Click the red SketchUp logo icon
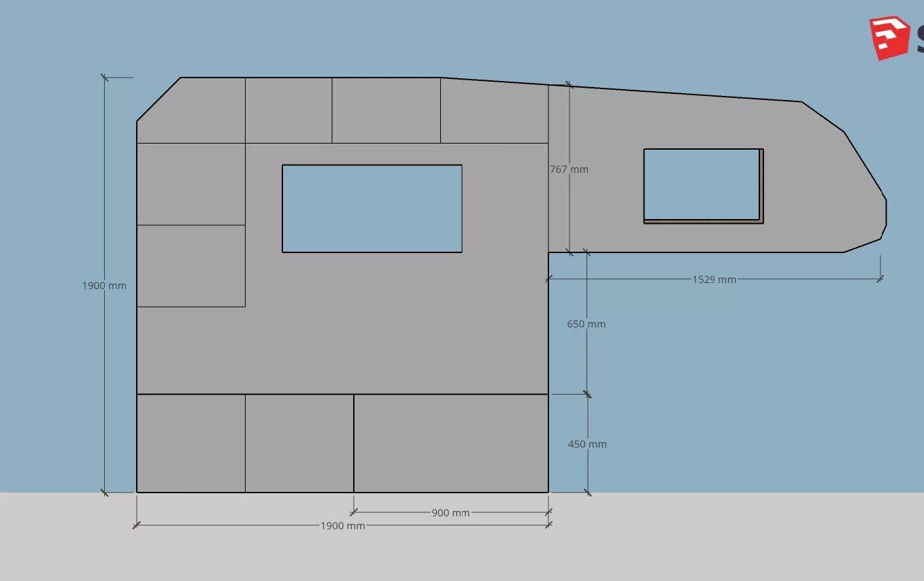Viewport: 924px width, 581px height. coord(890,37)
